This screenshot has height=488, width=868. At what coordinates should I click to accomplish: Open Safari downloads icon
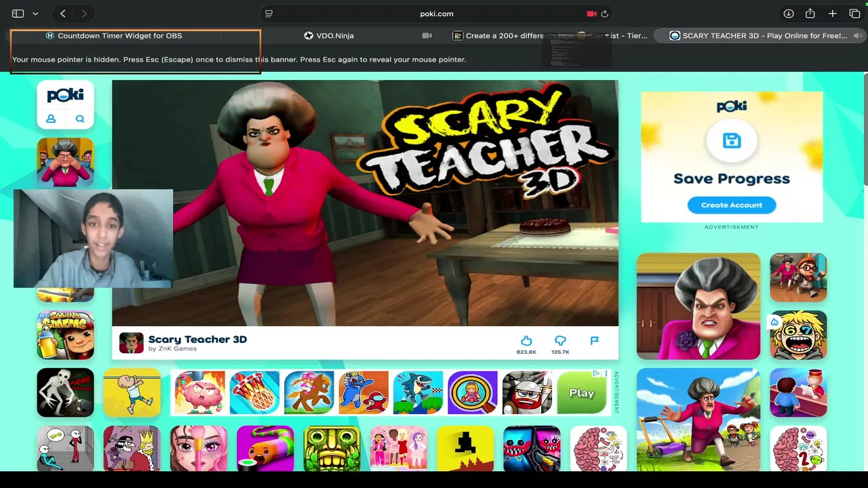pos(789,14)
